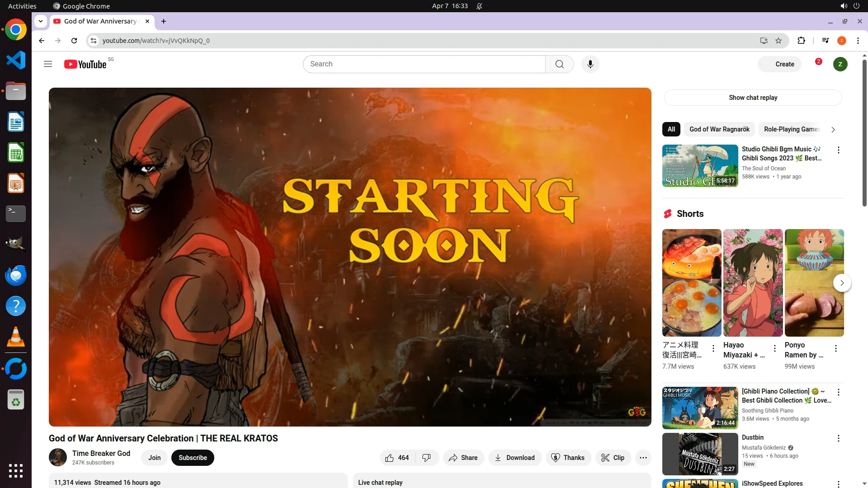This screenshot has width=868, height=488.
Task: Select the All filter chip
Action: (671, 129)
